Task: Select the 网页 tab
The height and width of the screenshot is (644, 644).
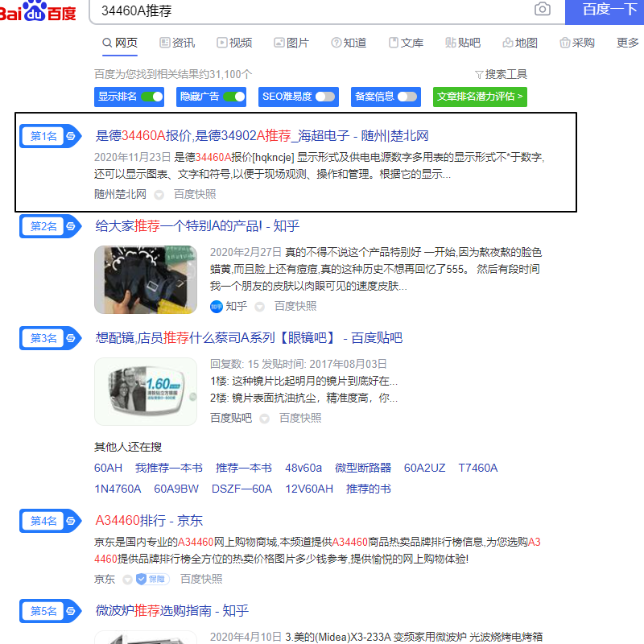Action: pyautogui.click(x=120, y=43)
